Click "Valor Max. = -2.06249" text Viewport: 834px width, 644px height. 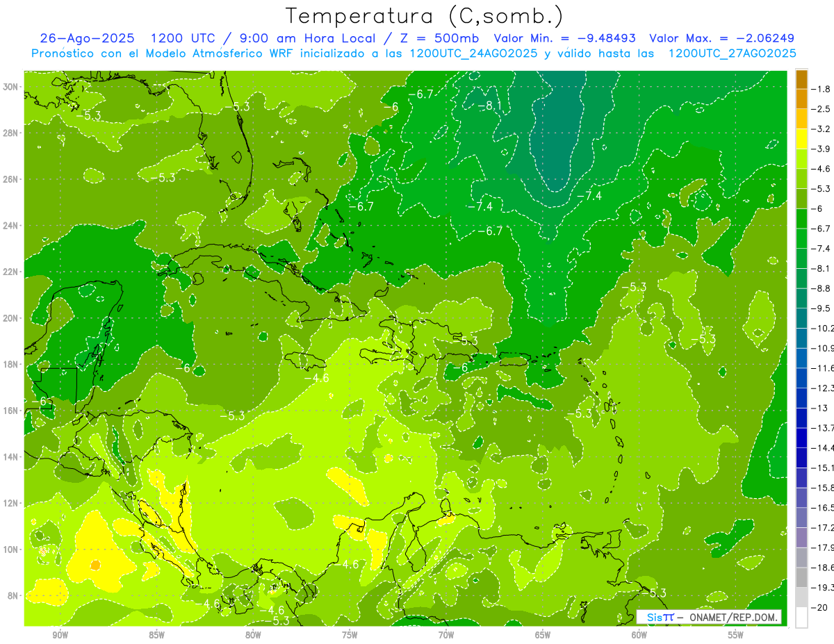(x=722, y=38)
